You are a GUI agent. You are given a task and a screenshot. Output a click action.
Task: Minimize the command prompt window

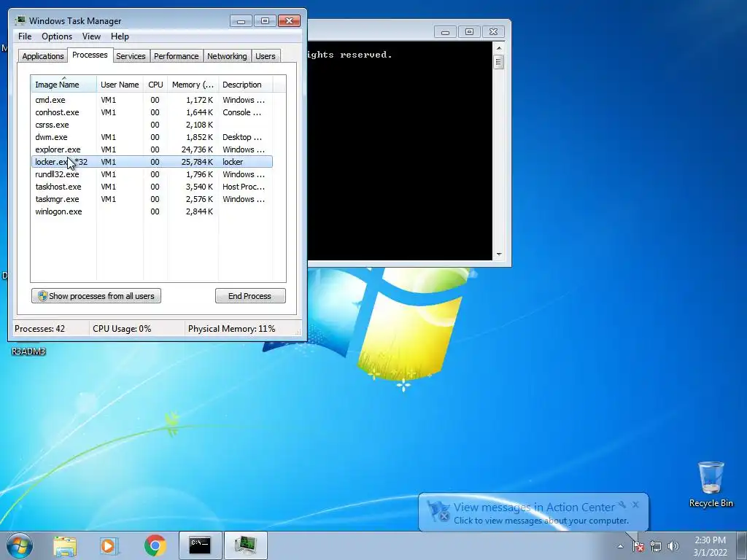tap(446, 32)
